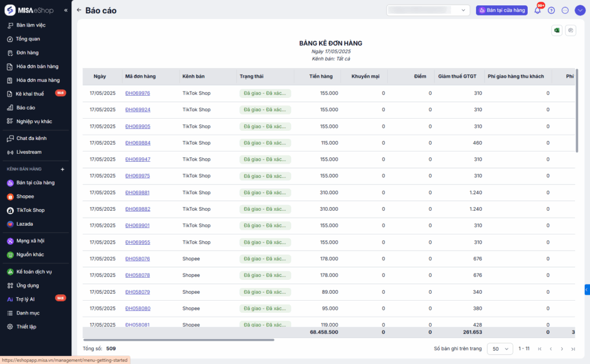Open report settings gear icon

pos(570,31)
